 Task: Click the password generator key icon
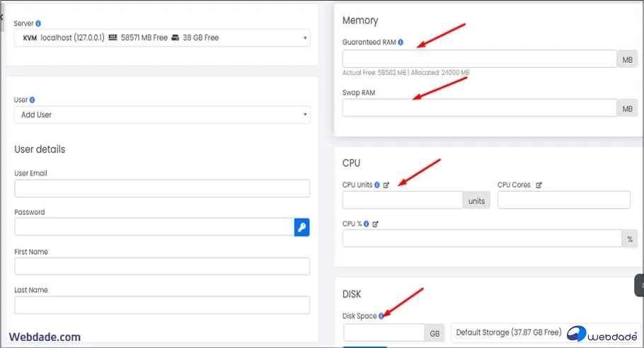pos(301,227)
